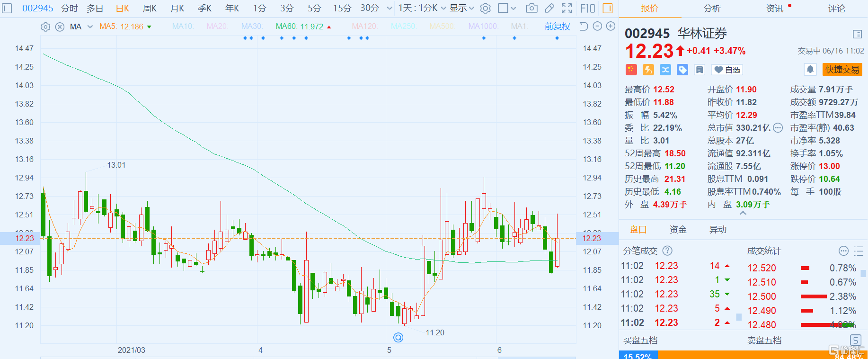
Task: Switch to 分时 chart tab
Action: [x=70, y=8]
